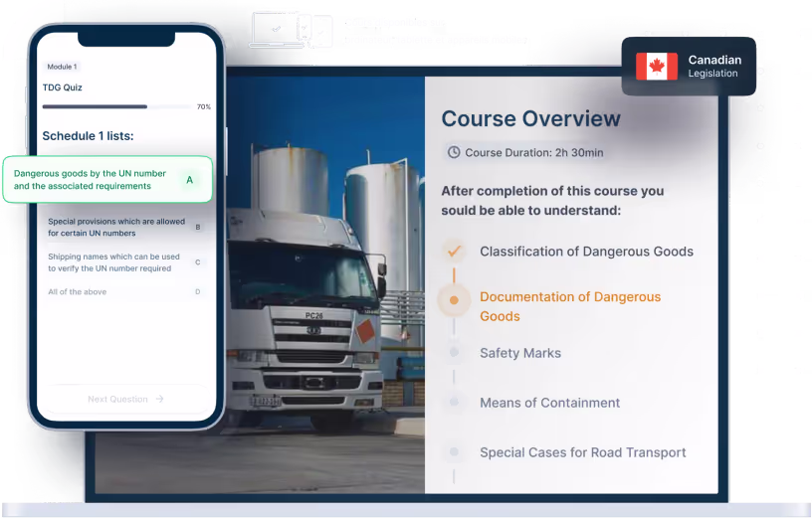The width and height of the screenshot is (812, 518).
Task: Click the Safety Marks step dot
Action: click(x=454, y=352)
